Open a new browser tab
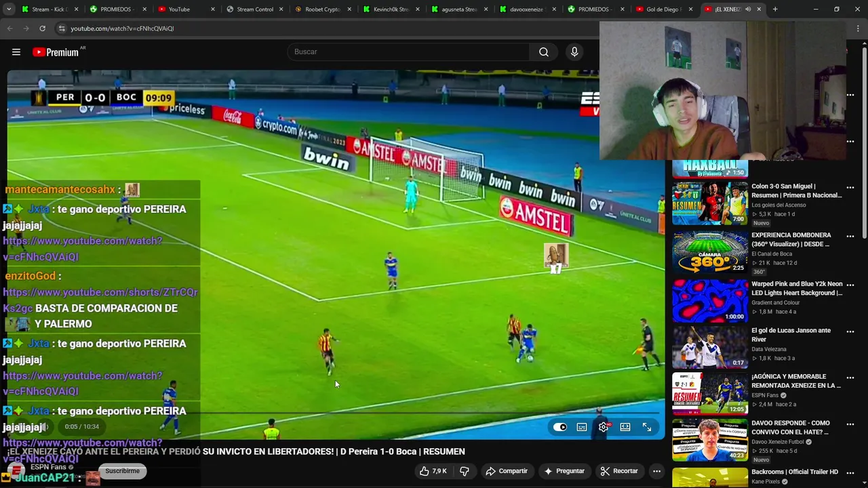 point(775,9)
